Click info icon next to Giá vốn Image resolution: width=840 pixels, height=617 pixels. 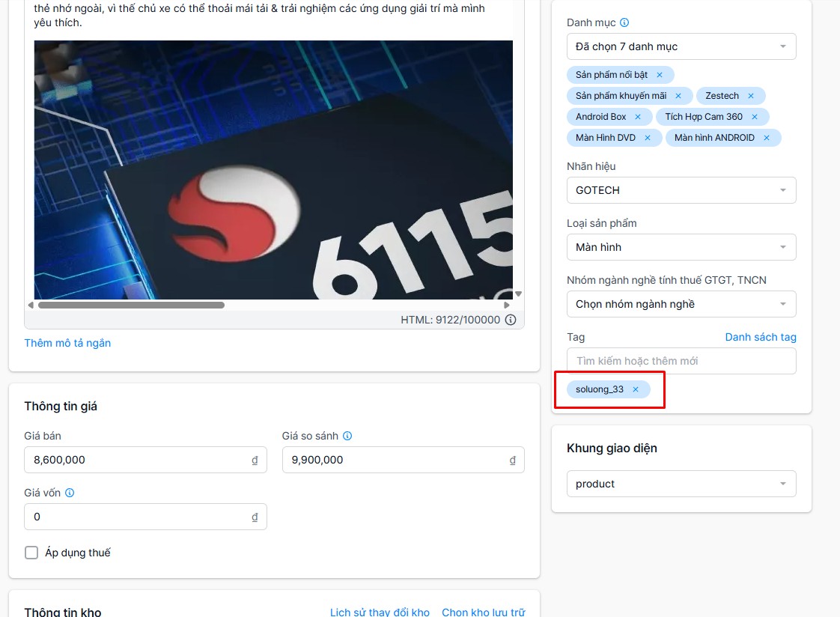70,493
